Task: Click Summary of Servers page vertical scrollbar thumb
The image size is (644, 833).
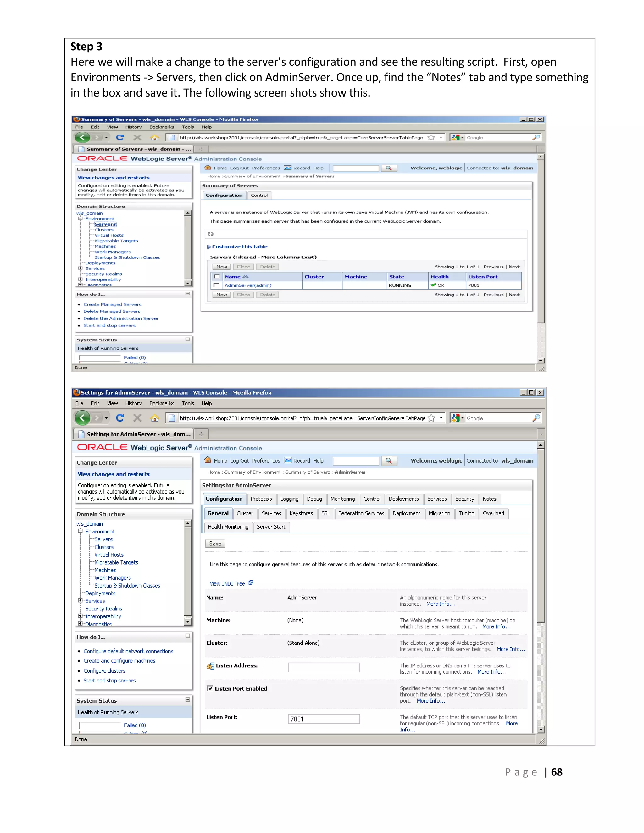Action: coord(541,242)
